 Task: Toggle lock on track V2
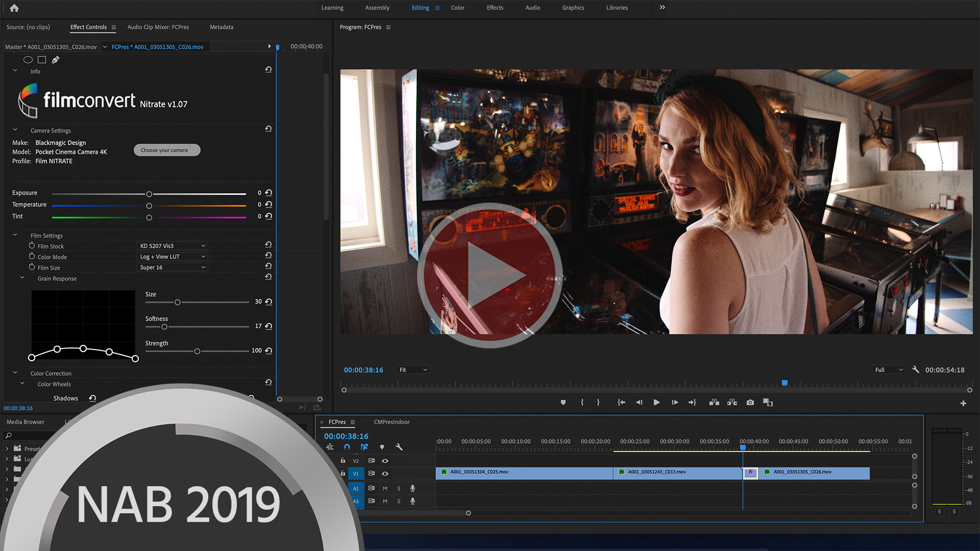[x=343, y=461]
